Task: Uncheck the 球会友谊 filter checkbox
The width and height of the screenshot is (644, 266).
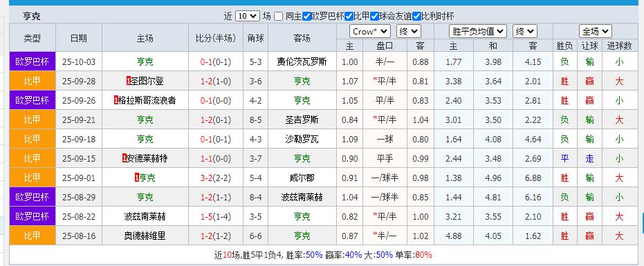Action: pos(374,17)
